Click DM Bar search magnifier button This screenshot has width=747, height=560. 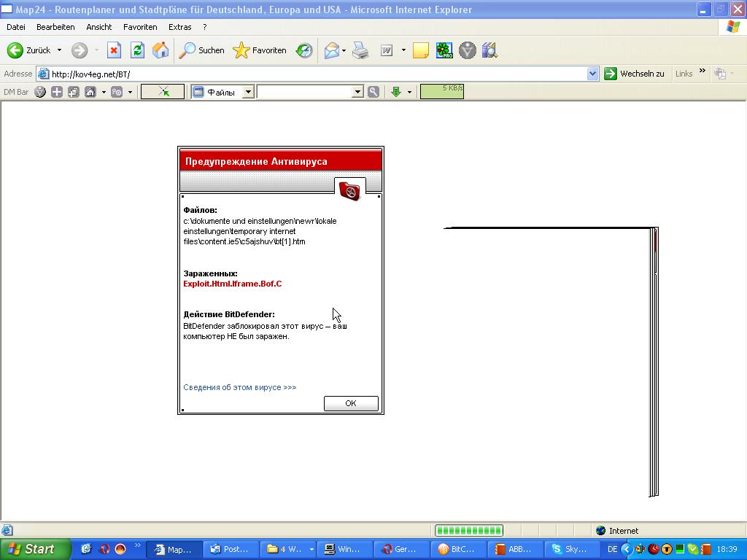coord(373,92)
